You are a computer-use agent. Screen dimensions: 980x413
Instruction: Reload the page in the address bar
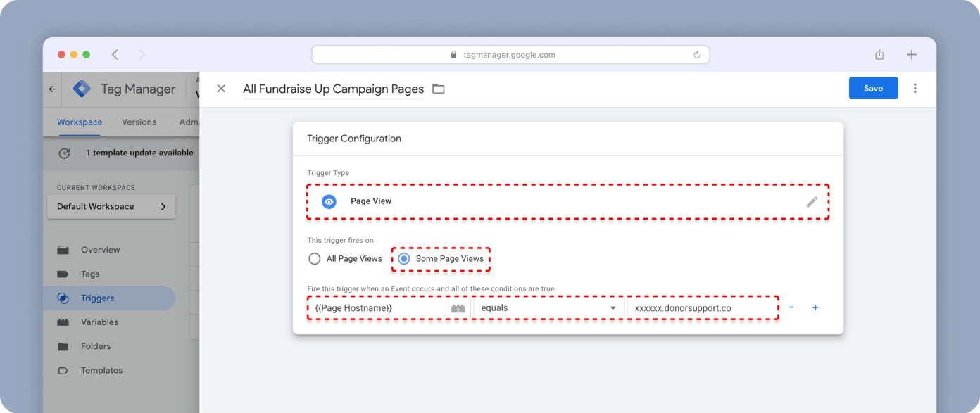click(x=696, y=55)
